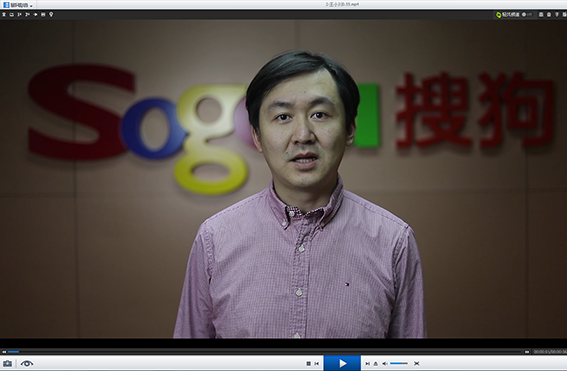
Task: Start playback with the blue play button
Action: [x=342, y=363]
